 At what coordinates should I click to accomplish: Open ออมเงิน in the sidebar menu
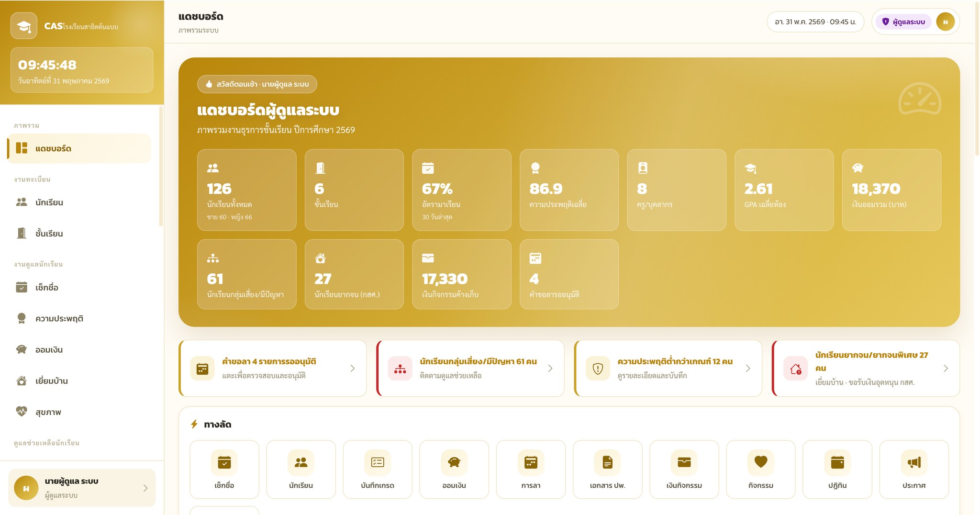tap(79, 349)
